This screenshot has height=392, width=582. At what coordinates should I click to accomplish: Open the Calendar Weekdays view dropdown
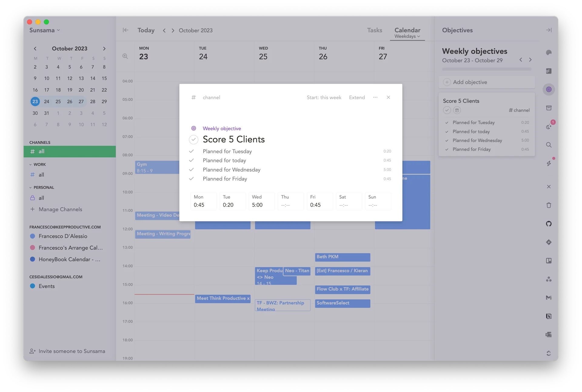pyautogui.click(x=407, y=36)
